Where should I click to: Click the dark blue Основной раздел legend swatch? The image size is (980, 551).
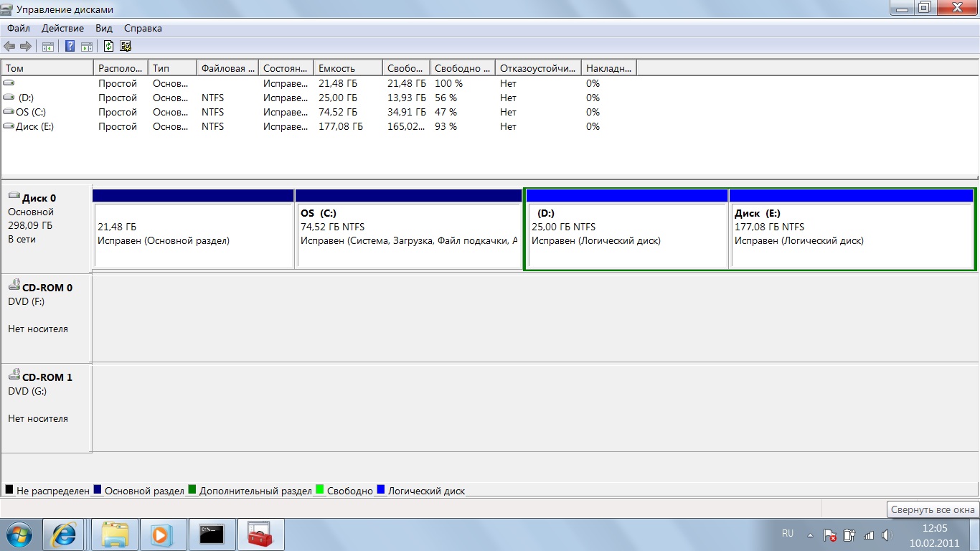[x=98, y=490]
